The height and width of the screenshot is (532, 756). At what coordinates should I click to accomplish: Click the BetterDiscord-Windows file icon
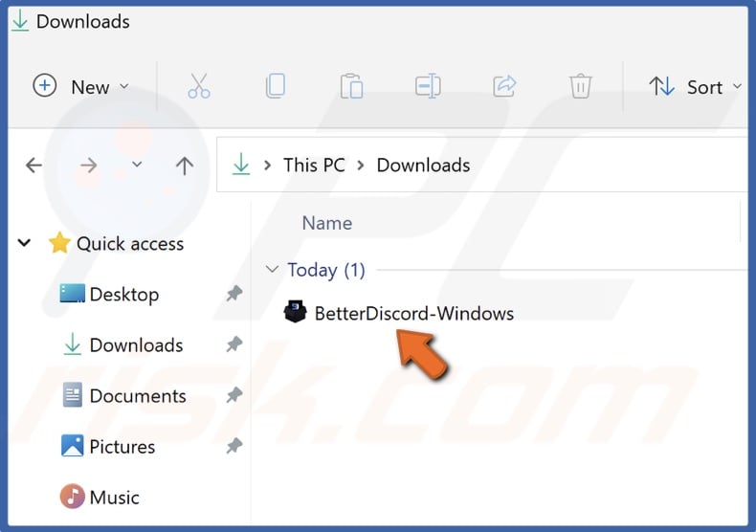point(295,312)
